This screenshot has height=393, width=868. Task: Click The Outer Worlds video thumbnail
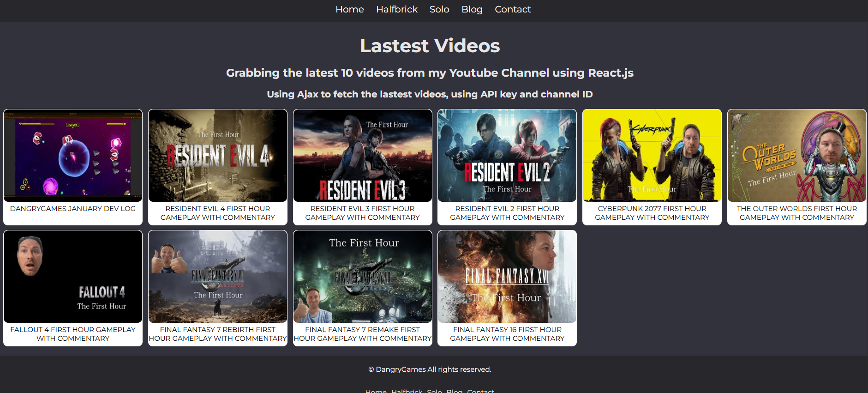[x=797, y=156]
